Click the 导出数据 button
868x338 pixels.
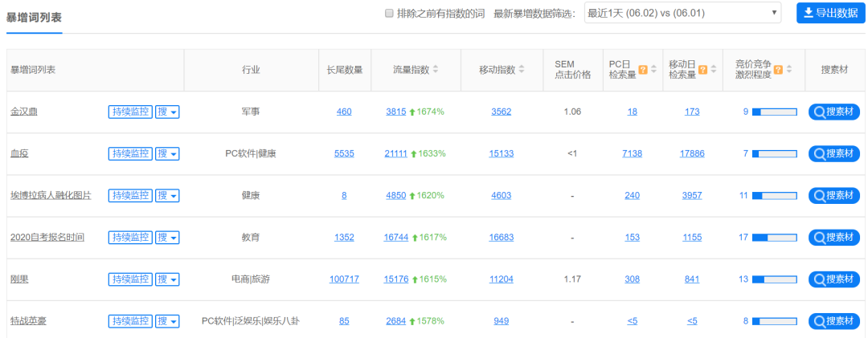pos(831,14)
